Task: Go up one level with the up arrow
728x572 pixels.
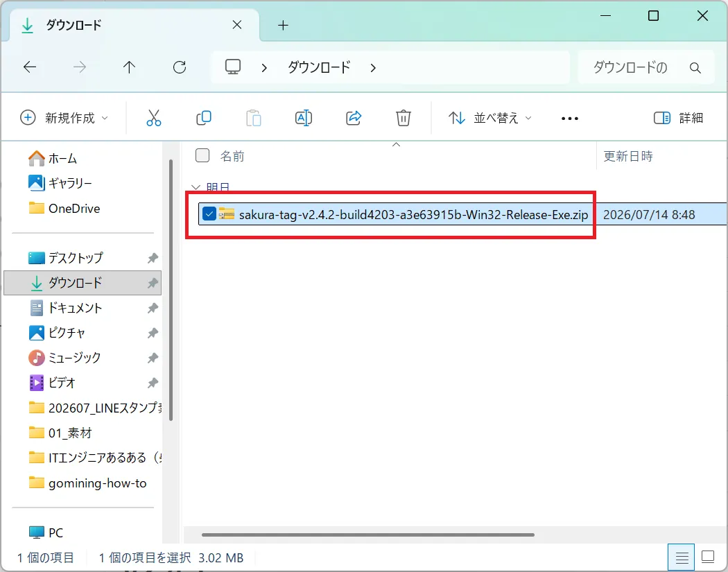Action: pyautogui.click(x=129, y=67)
